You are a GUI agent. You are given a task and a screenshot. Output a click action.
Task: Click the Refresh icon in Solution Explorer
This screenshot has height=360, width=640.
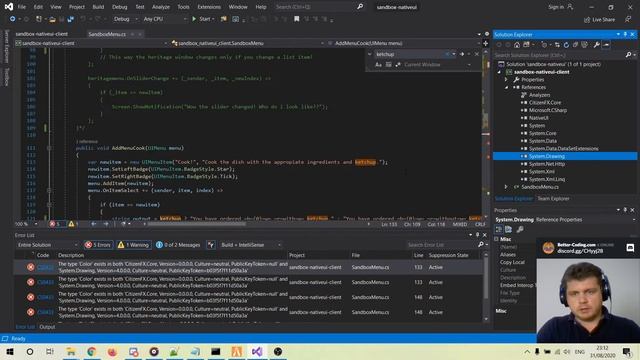[566, 45]
